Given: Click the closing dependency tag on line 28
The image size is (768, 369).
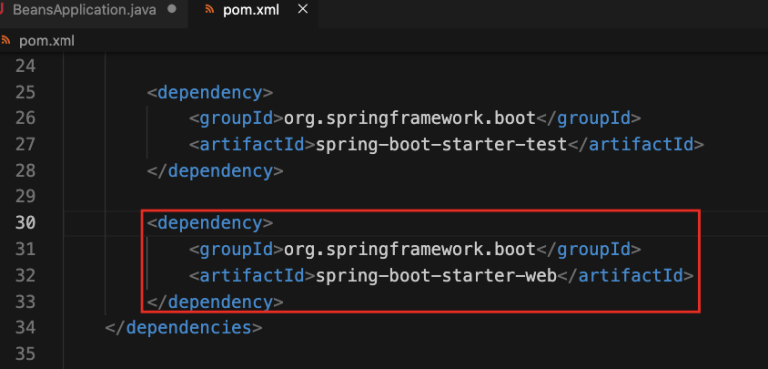Looking at the screenshot, I should tap(215, 171).
